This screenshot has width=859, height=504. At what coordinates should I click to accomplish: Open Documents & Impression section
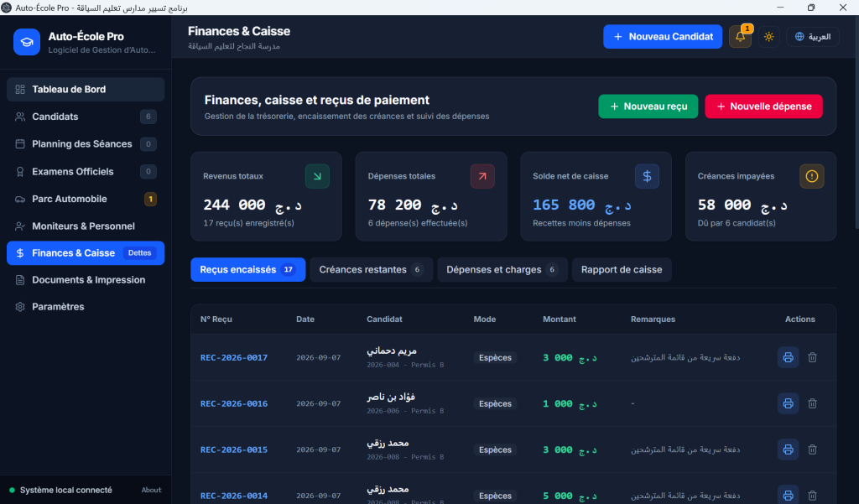(x=86, y=280)
